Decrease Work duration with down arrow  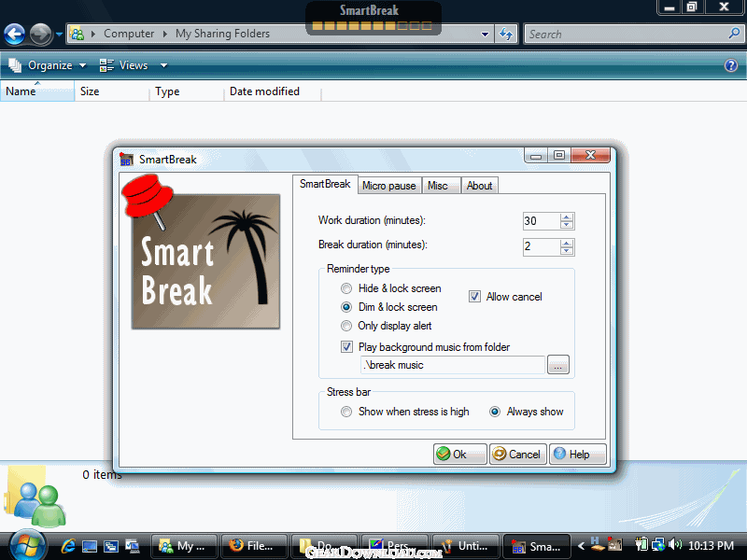click(x=567, y=225)
